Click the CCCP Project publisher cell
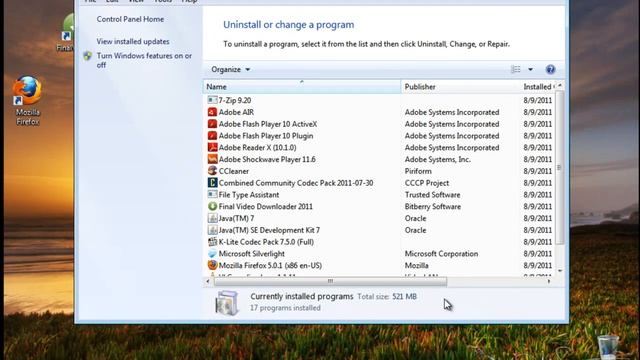 (427, 183)
